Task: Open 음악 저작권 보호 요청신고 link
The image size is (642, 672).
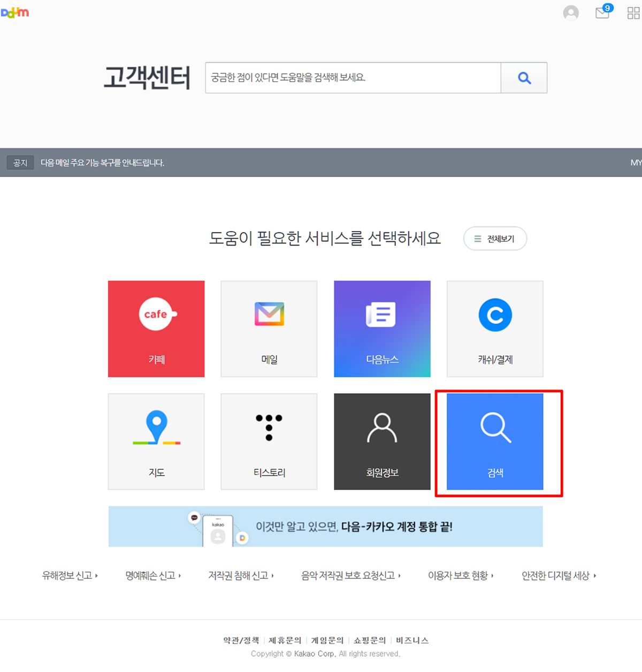Action: 351,576
